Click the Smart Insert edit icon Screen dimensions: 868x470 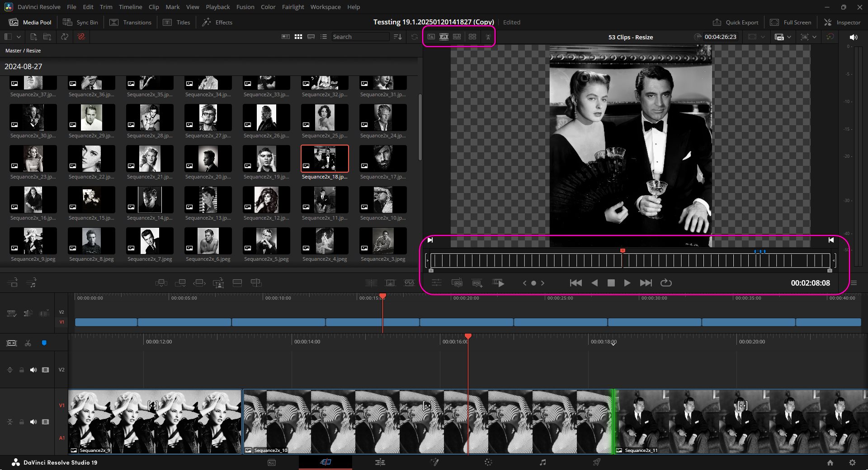(161, 283)
